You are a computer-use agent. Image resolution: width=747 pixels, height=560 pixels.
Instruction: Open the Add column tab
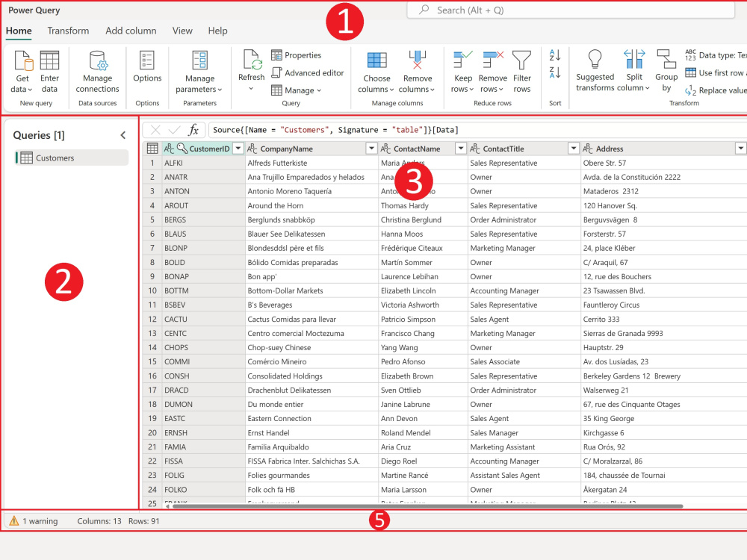point(131,31)
